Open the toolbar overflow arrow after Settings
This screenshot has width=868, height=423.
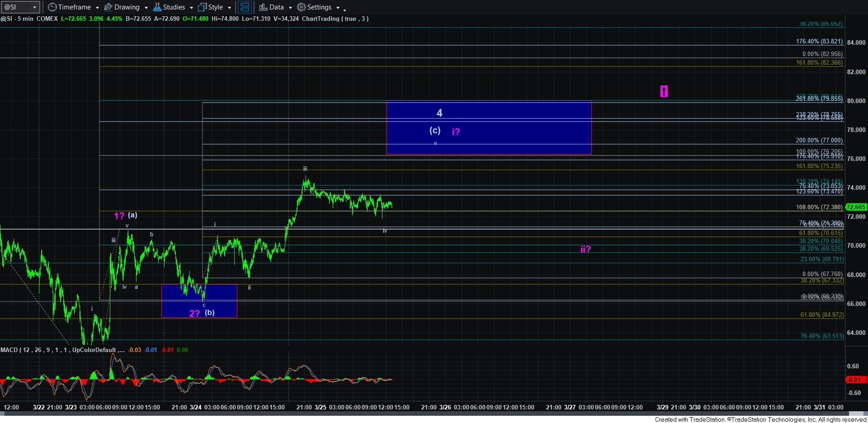(344, 9)
